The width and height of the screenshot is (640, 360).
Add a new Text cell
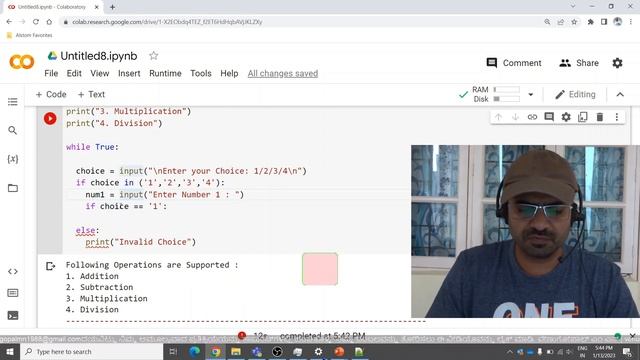[x=91, y=94]
